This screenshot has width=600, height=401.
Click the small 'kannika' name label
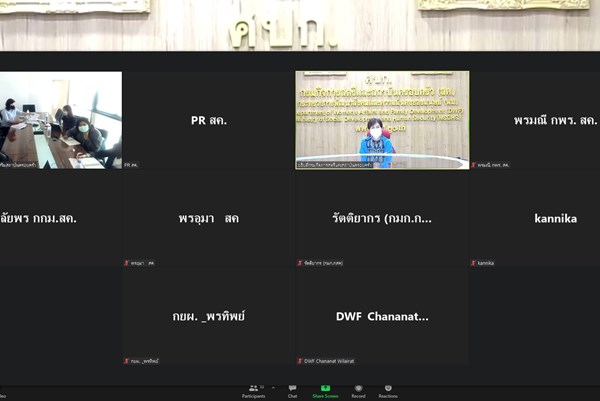[486, 263]
